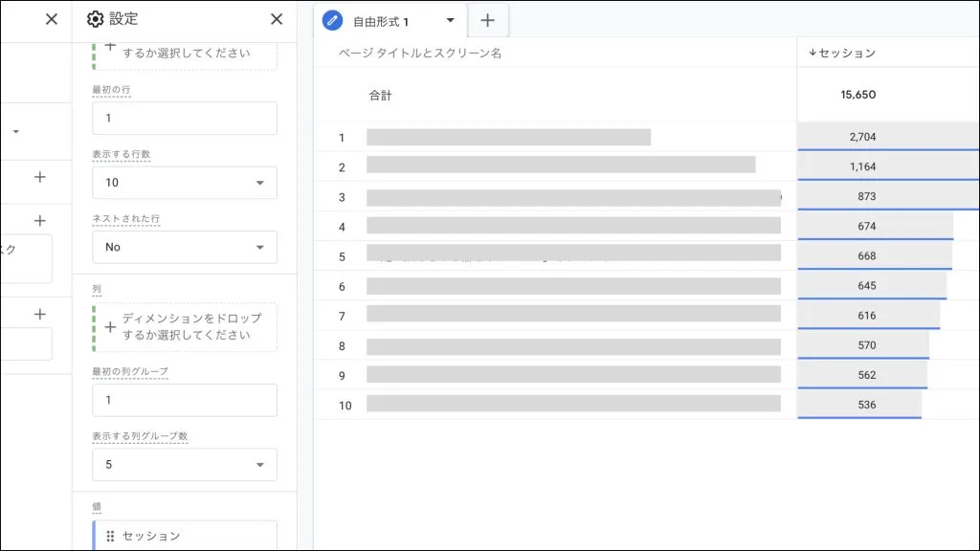
Task: Close the 設定 panel
Action: tap(277, 19)
